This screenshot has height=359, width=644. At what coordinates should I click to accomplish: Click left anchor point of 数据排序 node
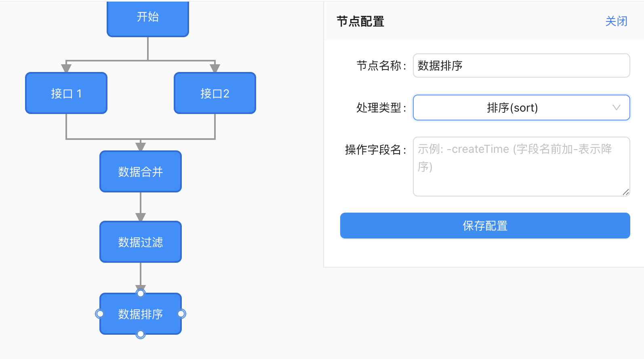point(100,314)
